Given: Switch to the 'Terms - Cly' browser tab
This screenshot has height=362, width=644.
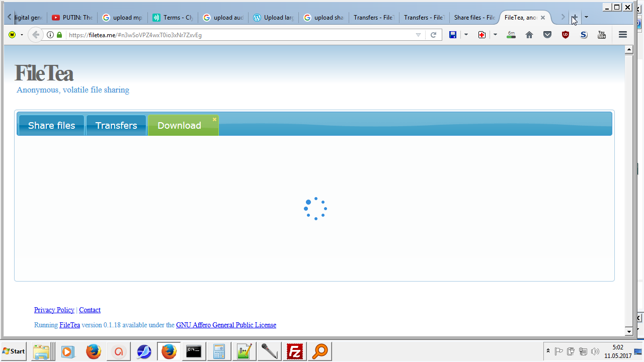Looking at the screenshot, I should pos(173,18).
